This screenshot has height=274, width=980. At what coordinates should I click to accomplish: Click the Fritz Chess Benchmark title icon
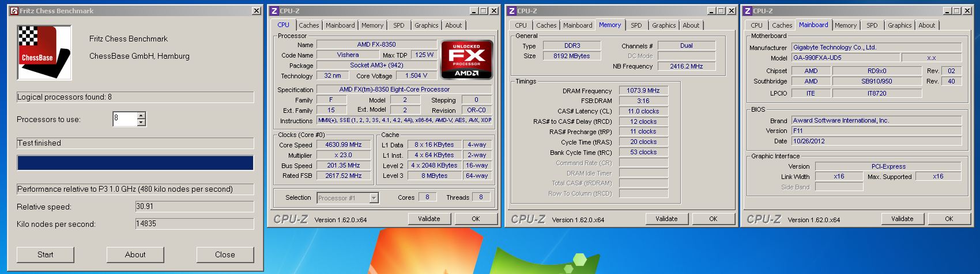[x=14, y=11]
